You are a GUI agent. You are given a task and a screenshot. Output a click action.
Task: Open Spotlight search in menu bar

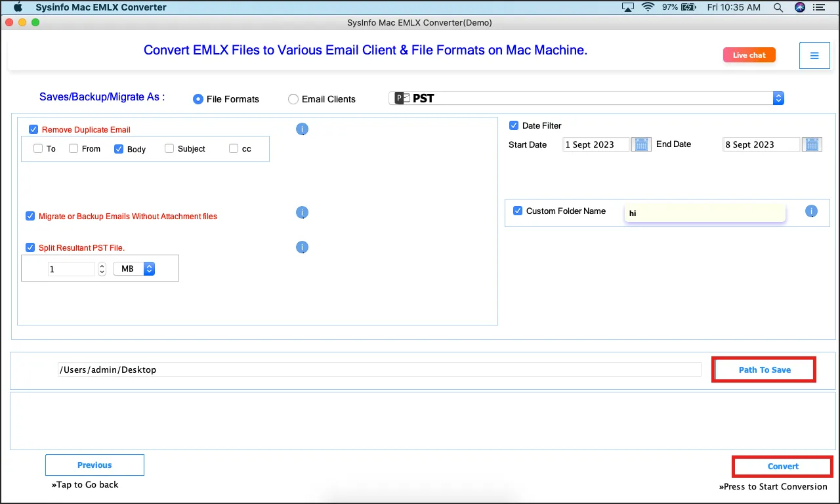point(778,7)
